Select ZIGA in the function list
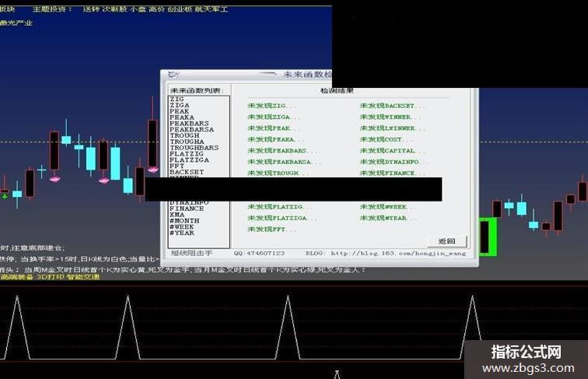The height and width of the screenshot is (379, 588). 179,105
